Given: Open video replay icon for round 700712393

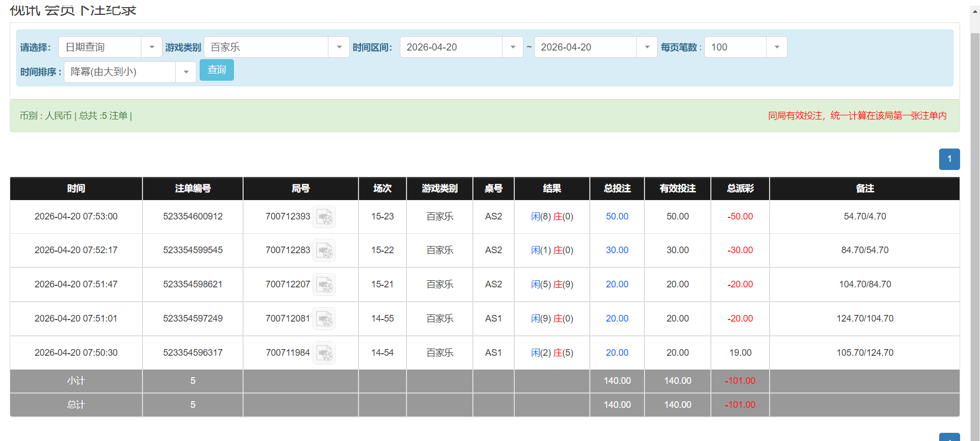Looking at the screenshot, I should pos(324,216).
